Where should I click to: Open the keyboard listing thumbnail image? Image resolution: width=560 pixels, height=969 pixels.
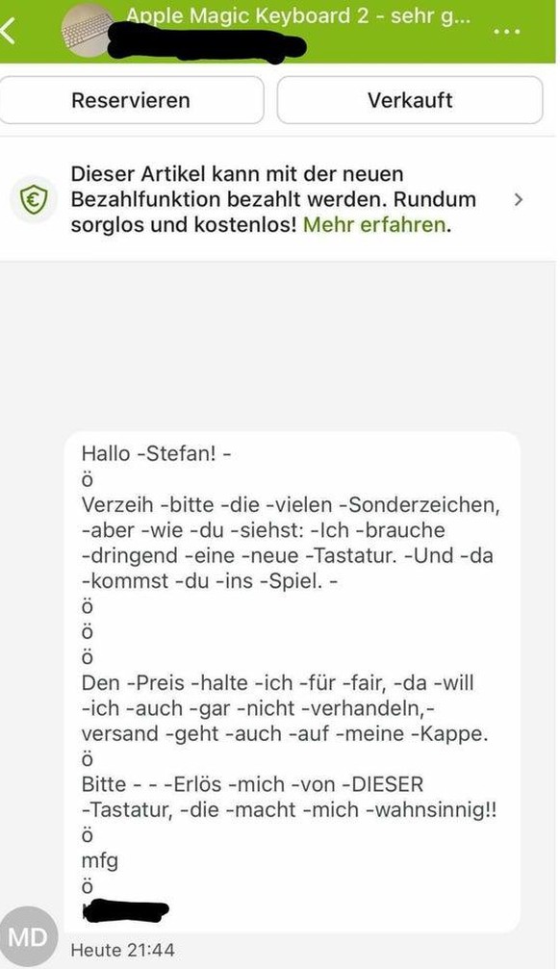coord(88,30)
